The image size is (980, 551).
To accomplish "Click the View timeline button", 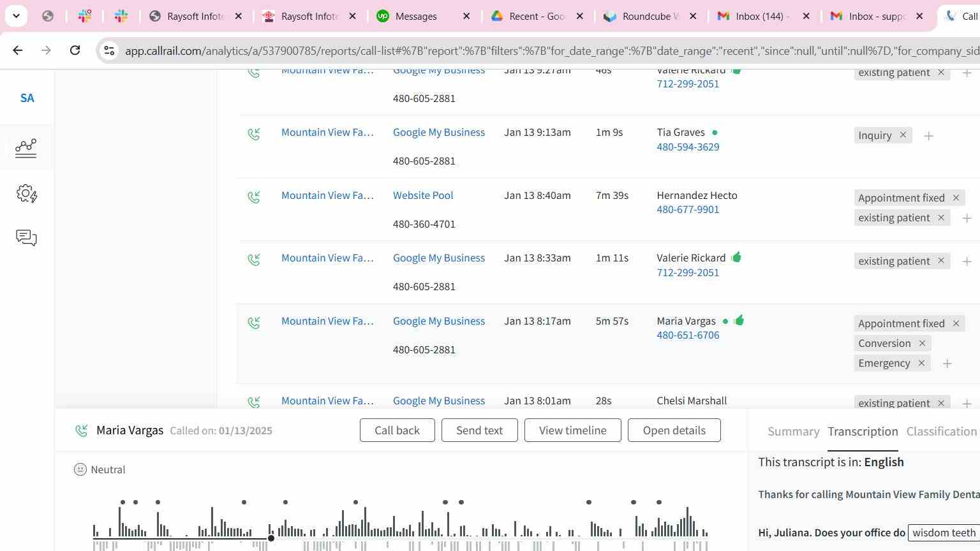I will pos(573,430).
